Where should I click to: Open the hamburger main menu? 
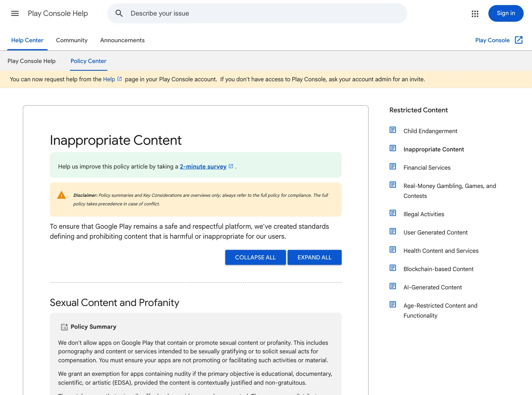15,13
